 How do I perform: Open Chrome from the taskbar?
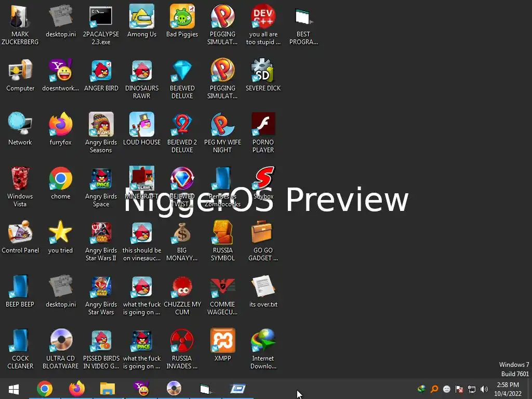click(45, 389)
